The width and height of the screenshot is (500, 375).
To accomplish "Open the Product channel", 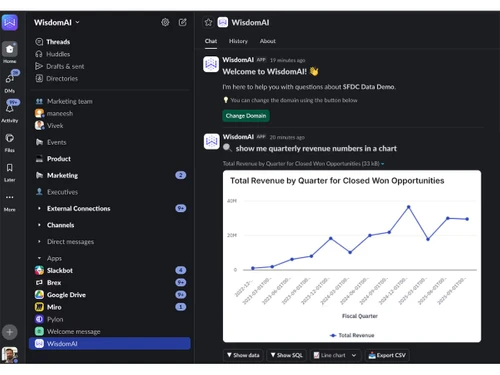I will pos(110,159).
